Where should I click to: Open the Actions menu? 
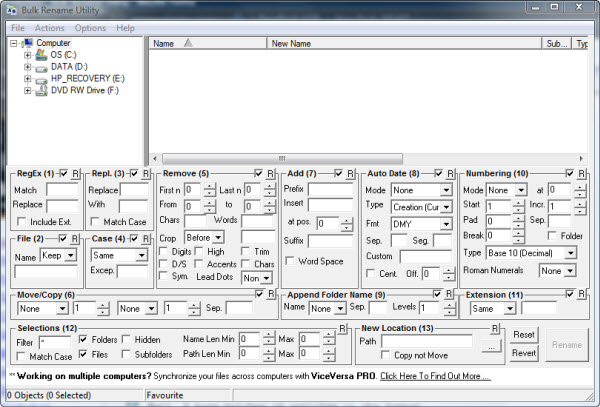(49, 28)
